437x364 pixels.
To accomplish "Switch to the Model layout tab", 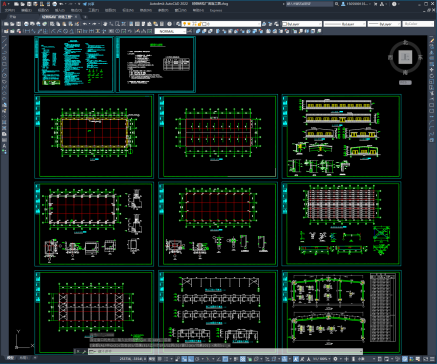I will [10, 358].
